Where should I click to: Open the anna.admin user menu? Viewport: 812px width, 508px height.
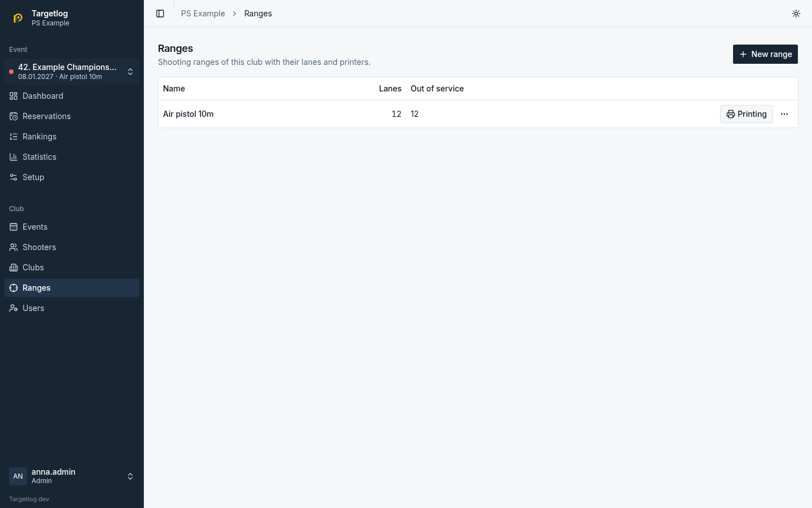pyautogui.click(x=72, y=476)
